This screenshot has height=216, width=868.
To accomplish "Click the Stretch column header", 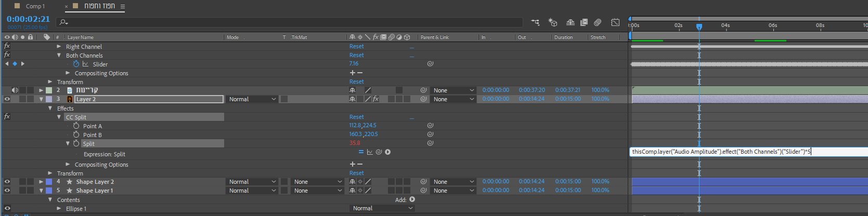I will 598,37.
